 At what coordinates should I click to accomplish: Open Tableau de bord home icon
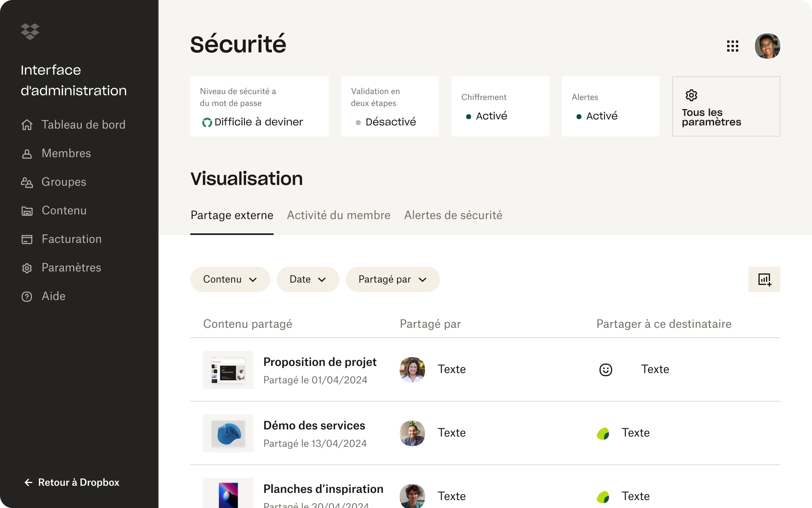(x=27, y=125)
